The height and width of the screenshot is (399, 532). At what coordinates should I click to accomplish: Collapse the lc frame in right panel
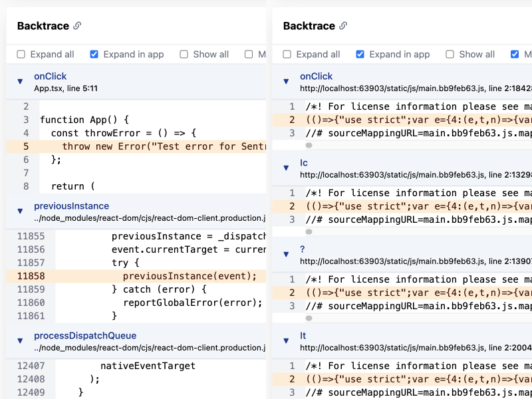(x=286, y=168)
